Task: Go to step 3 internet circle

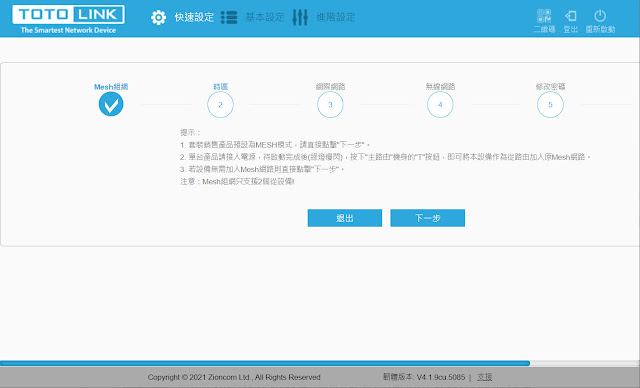Action: coord(330,104)
